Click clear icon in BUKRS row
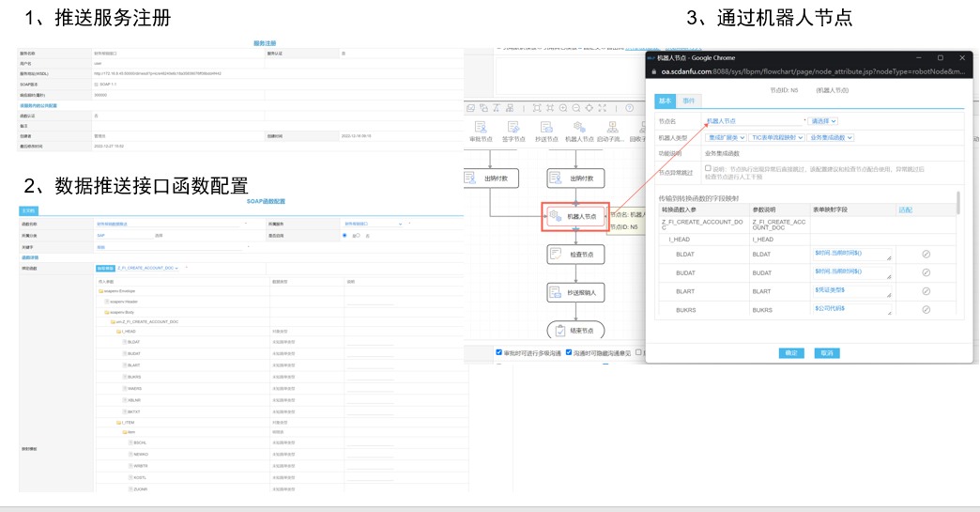 pyautogui.click(x=926, y=309)
